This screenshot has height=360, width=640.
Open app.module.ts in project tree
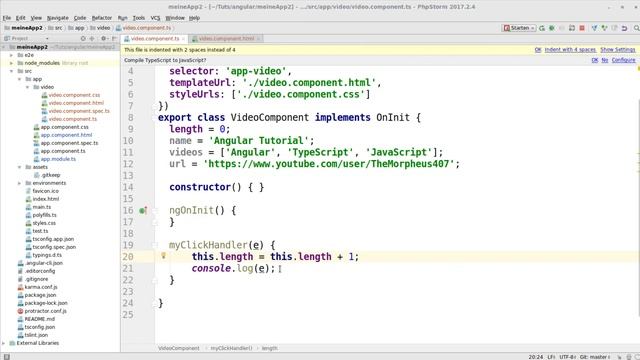58,159
